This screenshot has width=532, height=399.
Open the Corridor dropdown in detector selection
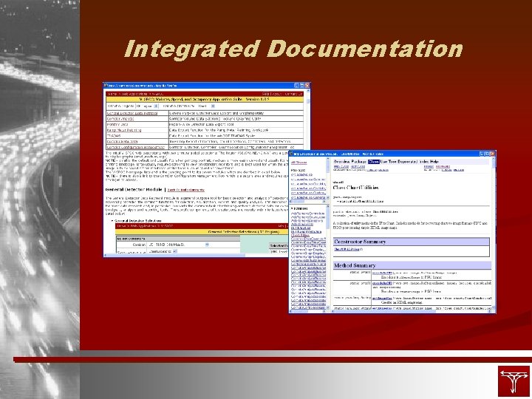tap(179, 245)
